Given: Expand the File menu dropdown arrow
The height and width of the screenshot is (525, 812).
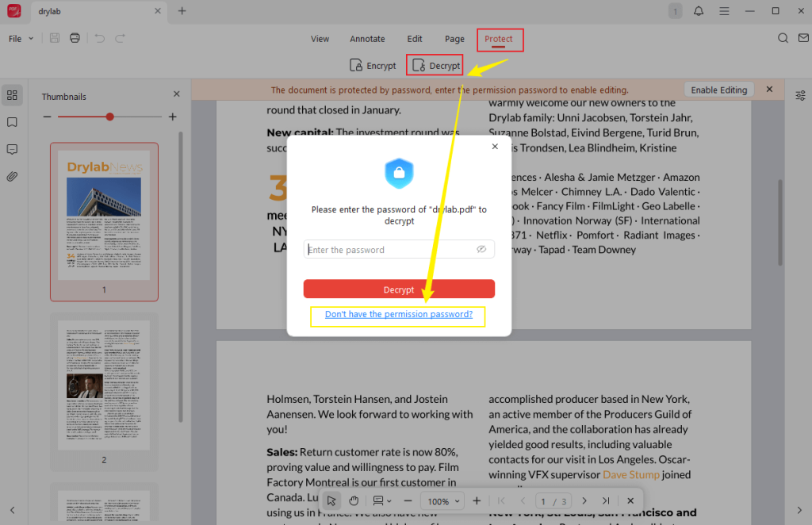Looking at the screenshot, I should click(30, 37).
